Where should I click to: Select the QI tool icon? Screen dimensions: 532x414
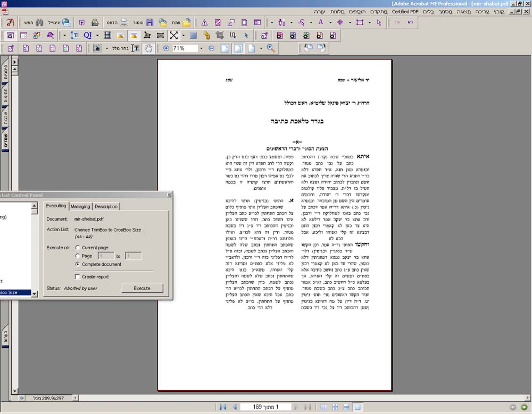point(88,35)
